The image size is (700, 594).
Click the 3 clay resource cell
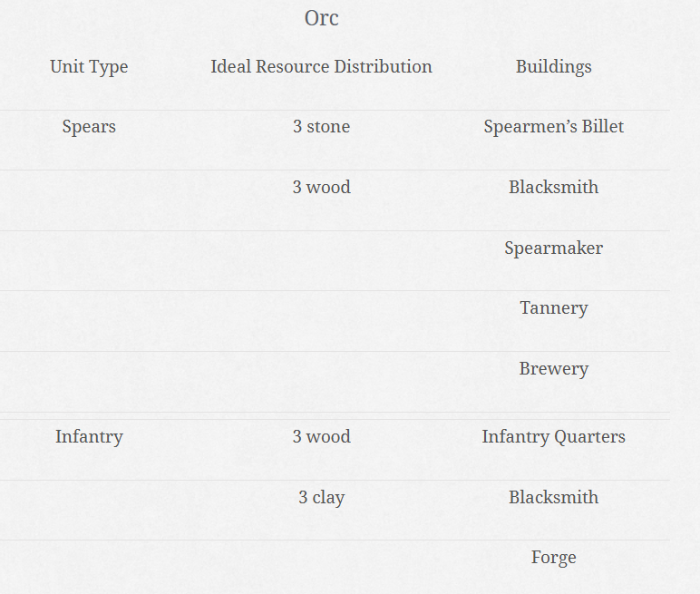321,498
